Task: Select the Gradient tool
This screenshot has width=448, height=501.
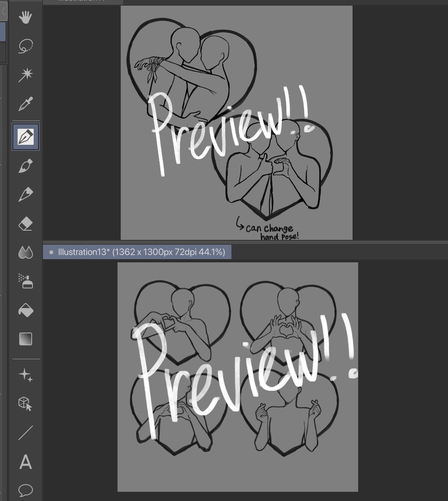Action: (25, 339)
